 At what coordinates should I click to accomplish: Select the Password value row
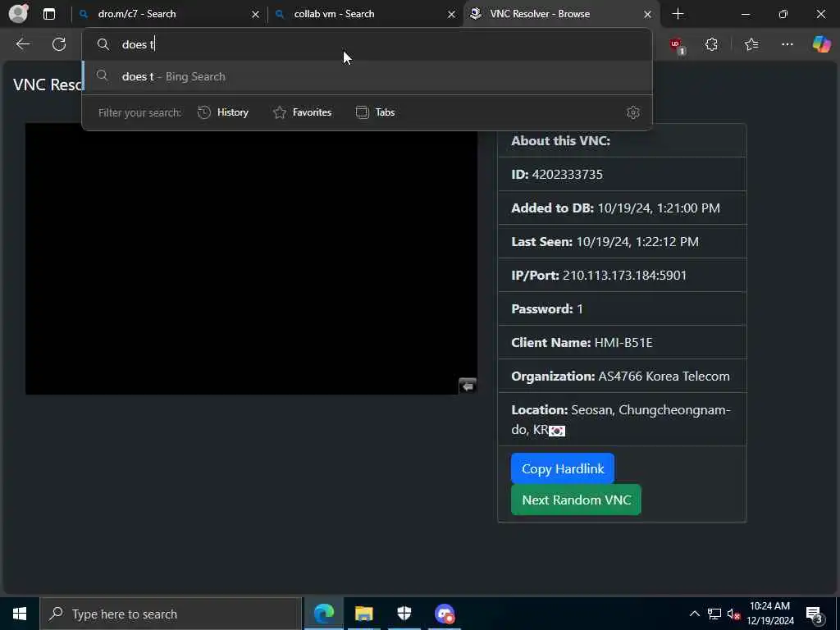click(x=622, y=309)
